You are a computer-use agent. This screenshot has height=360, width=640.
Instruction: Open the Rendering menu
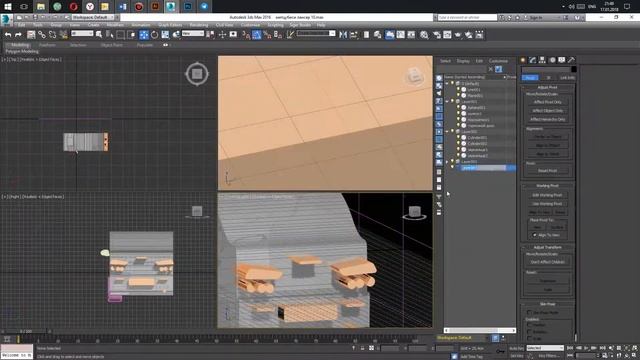pyautogui.click(x=199, y=25)
